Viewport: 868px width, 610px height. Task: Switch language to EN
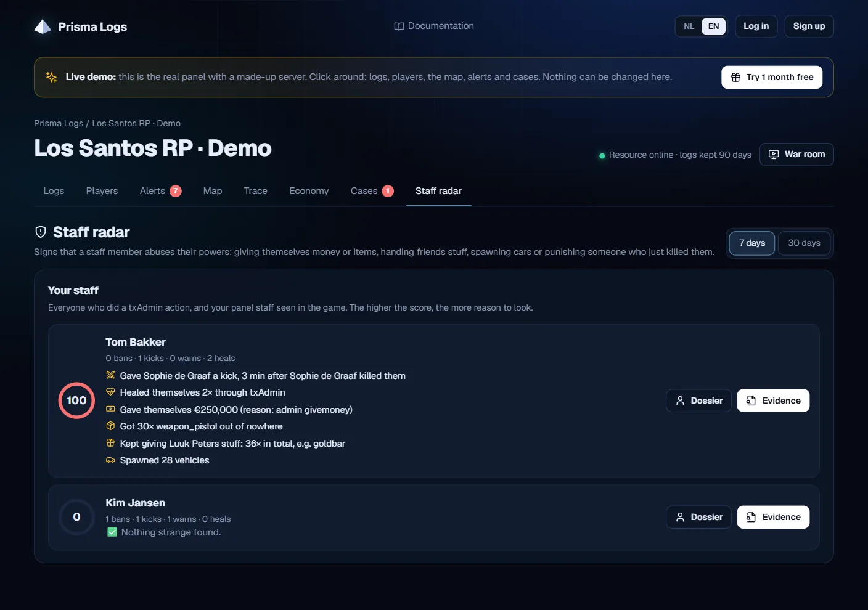click(713, 26)
